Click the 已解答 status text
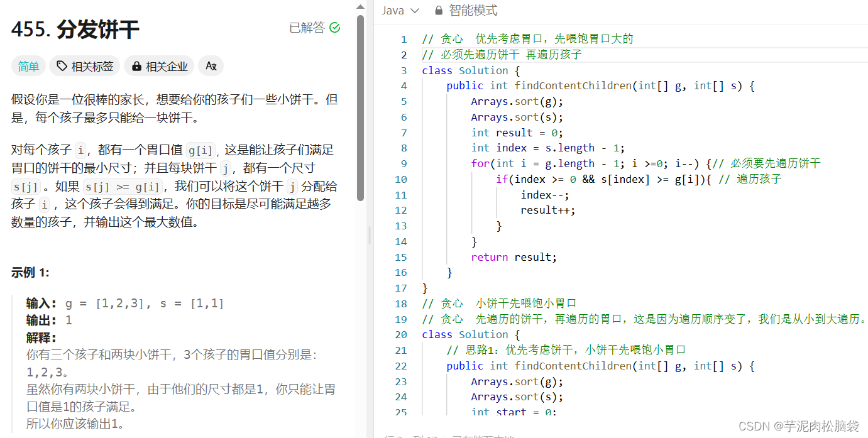Image resolution: width=868 pixels, height=438 pixels. [307, 28]
